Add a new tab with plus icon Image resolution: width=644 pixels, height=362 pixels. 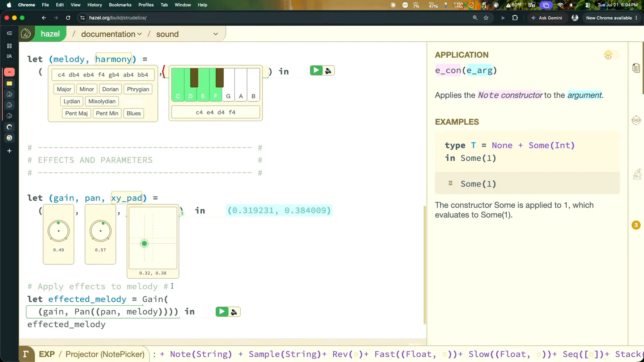(x=9, y=151)
